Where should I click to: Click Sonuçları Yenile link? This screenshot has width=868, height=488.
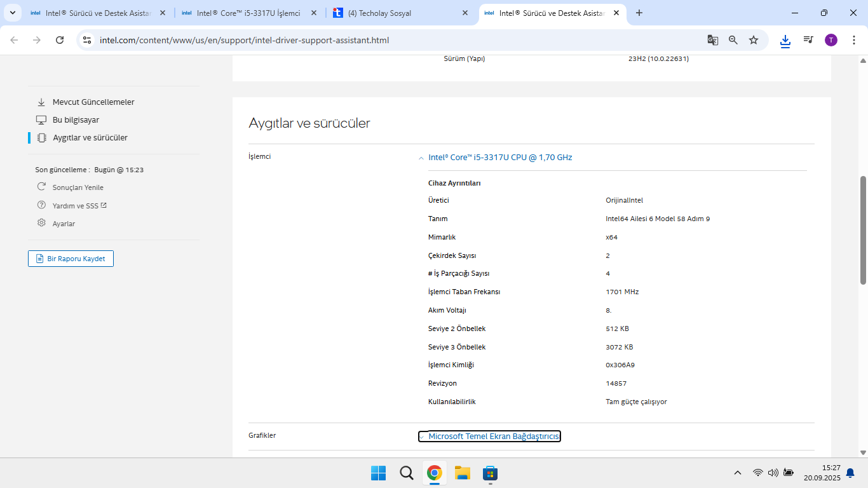pyautogui.click(x=78, y=187)
